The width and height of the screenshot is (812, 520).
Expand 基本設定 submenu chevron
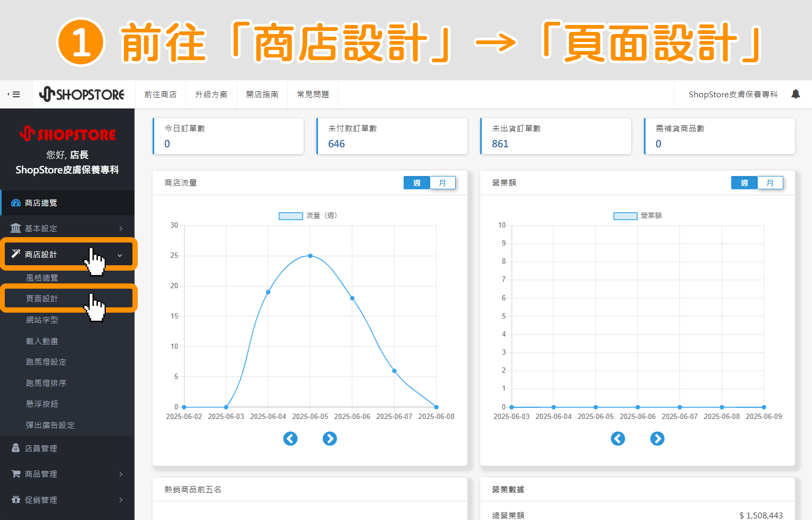tap(121, 229)
